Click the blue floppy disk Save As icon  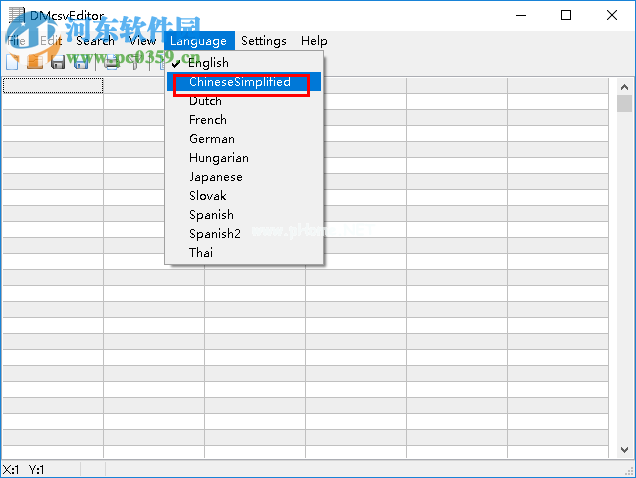81,62
